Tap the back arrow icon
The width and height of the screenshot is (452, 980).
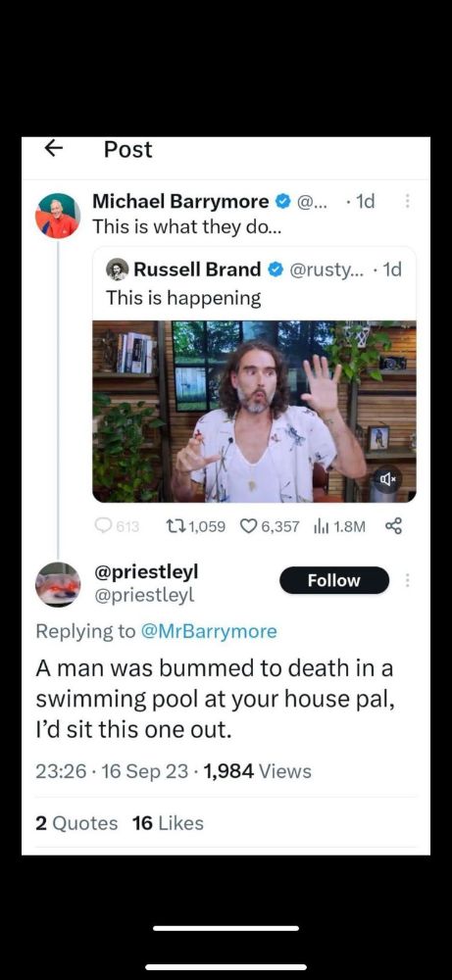[x=54, y=148]
